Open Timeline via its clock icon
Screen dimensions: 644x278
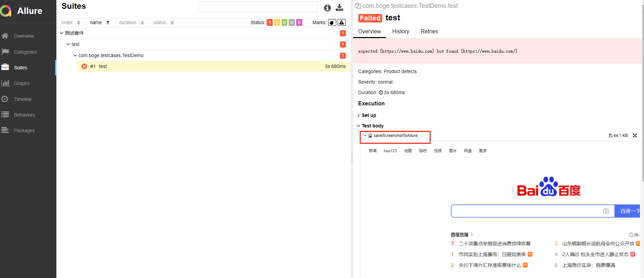pyautogui.click(x=5, y=99)
